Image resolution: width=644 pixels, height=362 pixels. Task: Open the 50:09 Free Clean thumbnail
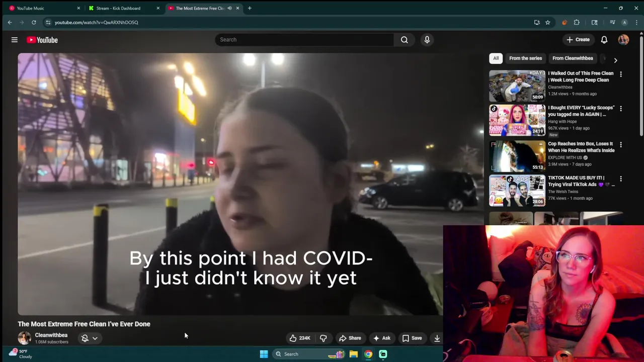click(517, 85)
